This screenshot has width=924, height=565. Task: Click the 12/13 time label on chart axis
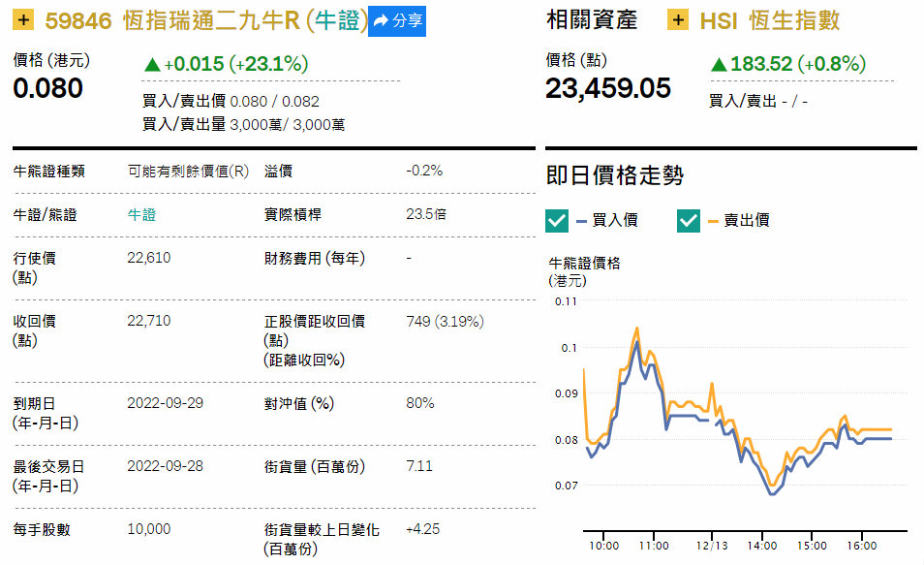point(712,547)
